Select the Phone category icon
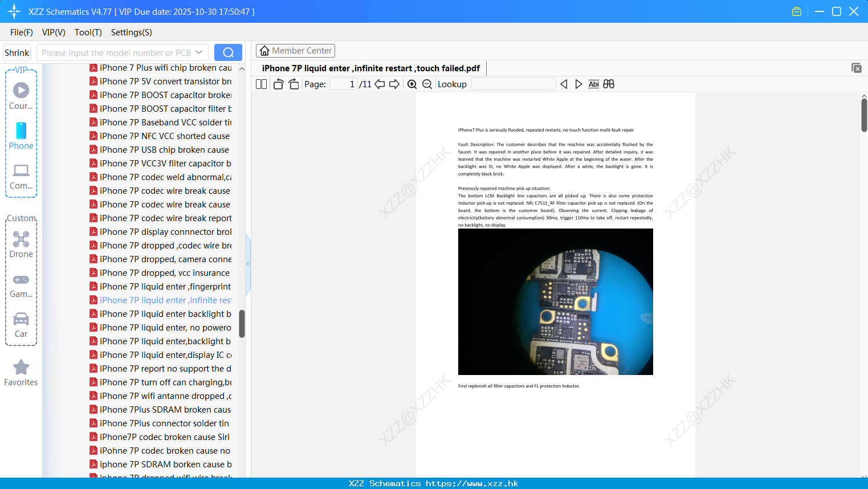The height and width of the screenshot is (489, 868). tap(21, 136)
